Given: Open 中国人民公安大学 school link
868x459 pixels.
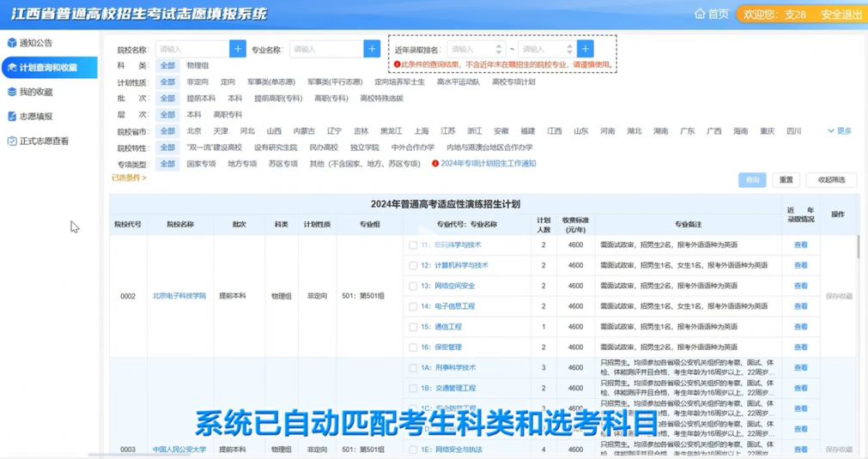Looking at the screenshot, I should [179, 450].
